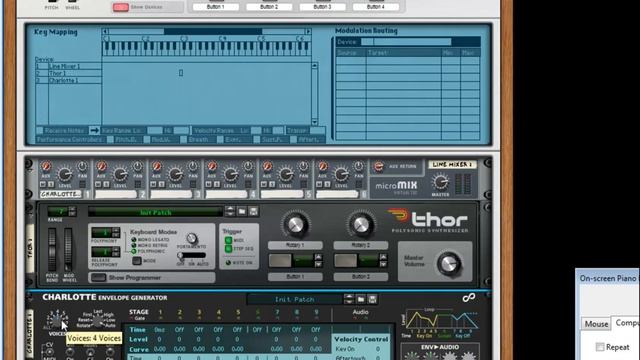Image resolution: width=640 pixels, height=360 pixels.
Task: Toggle Mod.W. performance controller checkbox
Action: [147, 140]
